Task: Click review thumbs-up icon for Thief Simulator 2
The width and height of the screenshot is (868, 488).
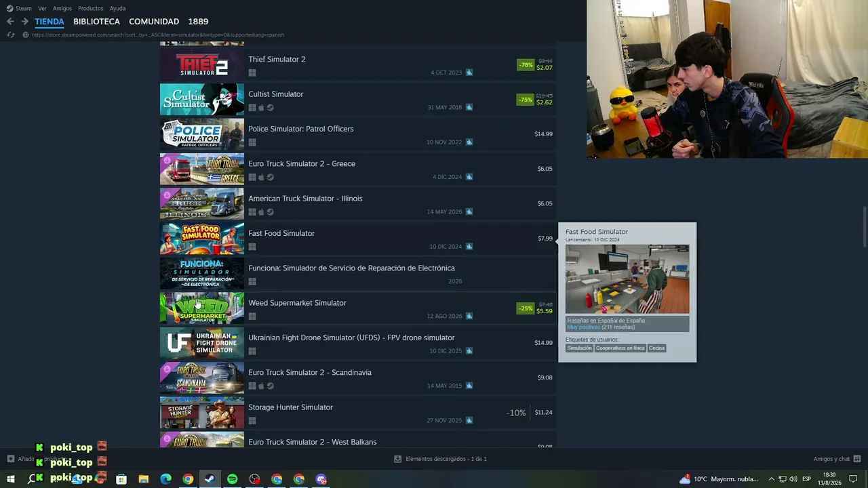Action: coord(469,73)
